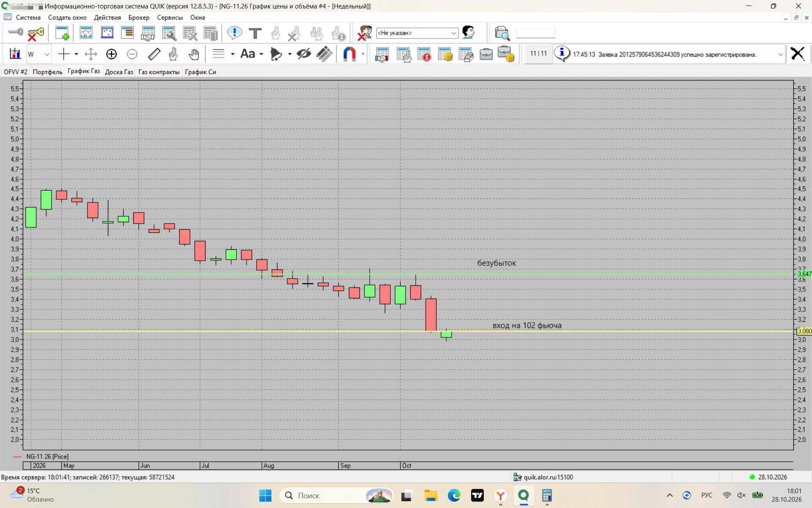812x508 pixels.
Task: Click the new window icon with green plus
Action: coord(62,33)
